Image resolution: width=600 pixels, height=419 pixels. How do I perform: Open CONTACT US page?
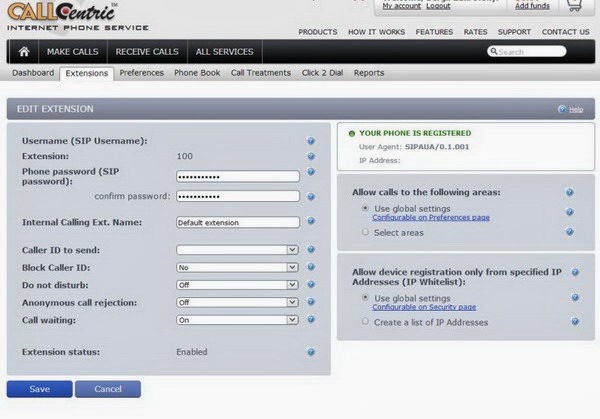566,32
